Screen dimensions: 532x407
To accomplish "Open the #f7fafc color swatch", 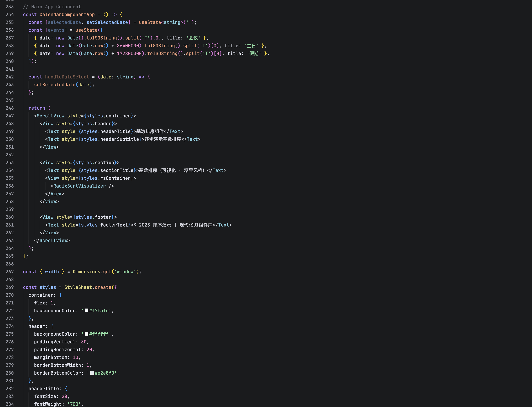I will (x=86, y=310).
